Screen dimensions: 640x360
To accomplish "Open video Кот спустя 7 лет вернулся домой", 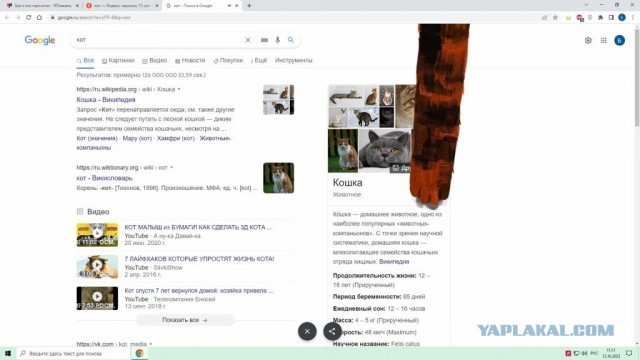I will (199, 291).
